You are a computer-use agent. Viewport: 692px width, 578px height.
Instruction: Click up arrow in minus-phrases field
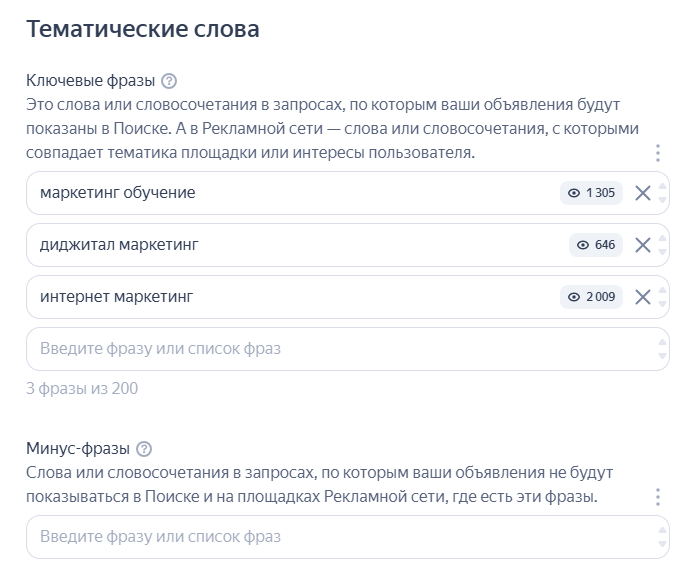click(661, 530)
